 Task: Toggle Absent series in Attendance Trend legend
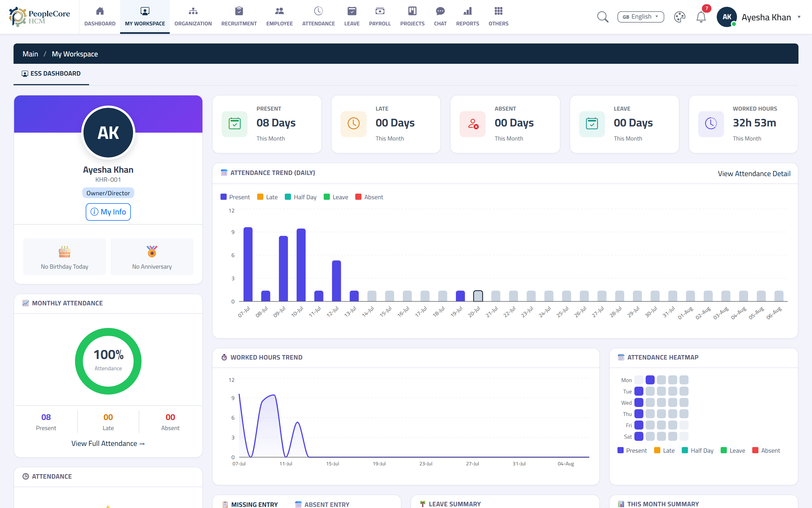point(369,197)
